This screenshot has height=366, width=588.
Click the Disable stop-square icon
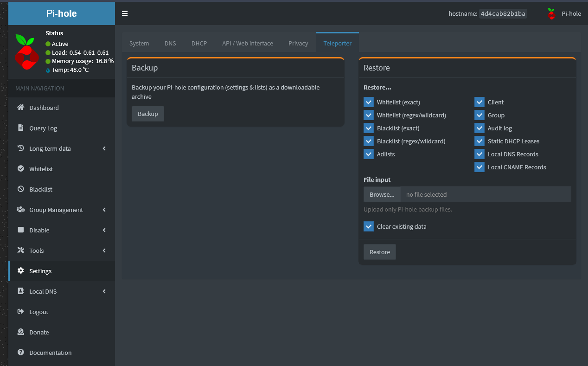tap(20, 230)
